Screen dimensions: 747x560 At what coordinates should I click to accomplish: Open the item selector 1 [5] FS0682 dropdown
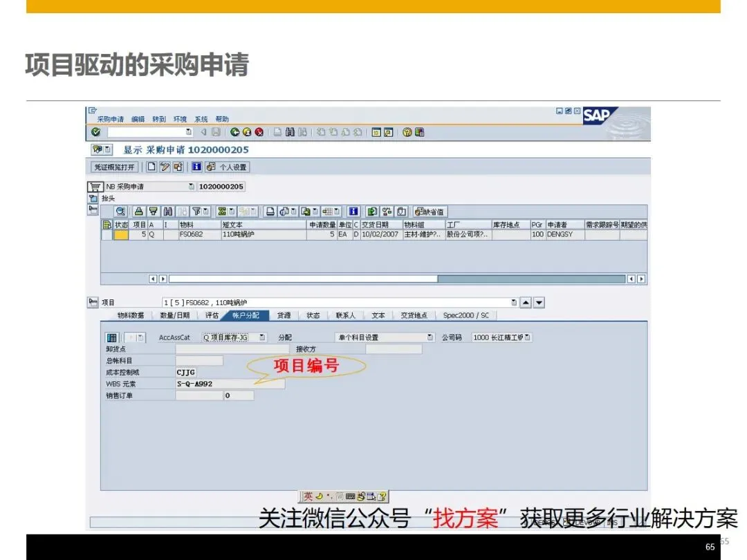click(513, 302)
